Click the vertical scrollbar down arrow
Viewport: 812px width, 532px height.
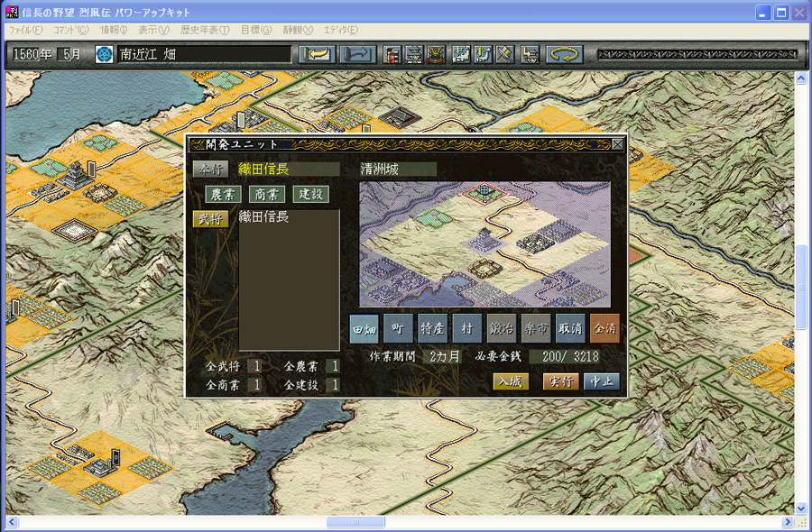(x=800, y=509)
